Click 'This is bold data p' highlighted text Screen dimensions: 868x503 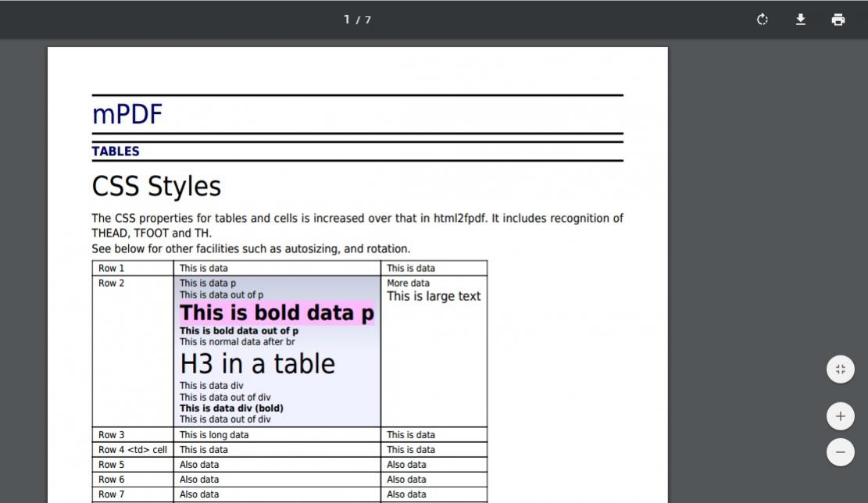(277, 313)
